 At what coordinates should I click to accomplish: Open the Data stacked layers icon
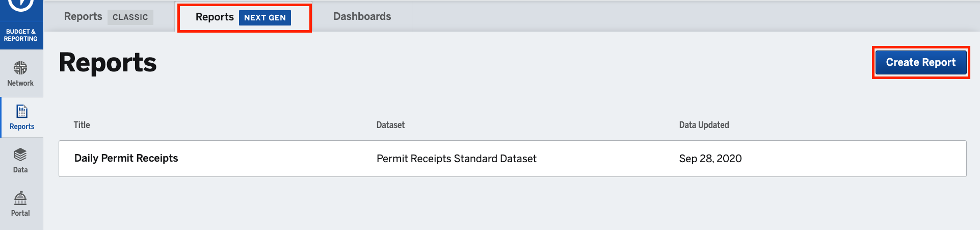coord(20,155)
